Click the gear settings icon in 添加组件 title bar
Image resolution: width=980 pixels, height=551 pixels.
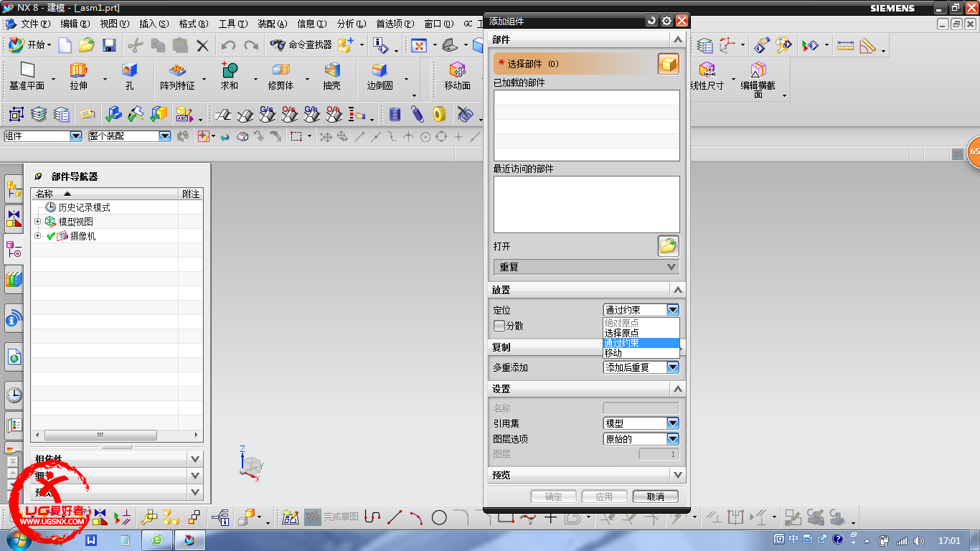click(666, 22)
